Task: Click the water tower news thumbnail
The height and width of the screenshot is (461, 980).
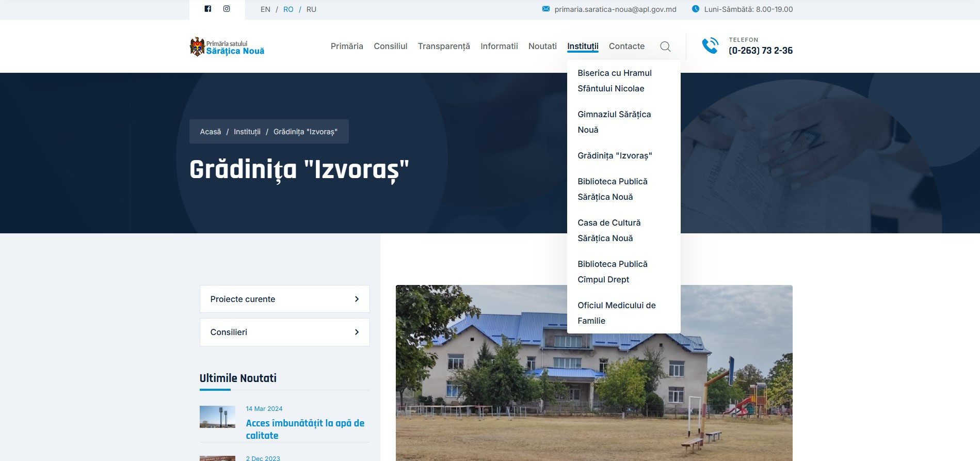Action: pyautogui.click(x=217, y=417)
